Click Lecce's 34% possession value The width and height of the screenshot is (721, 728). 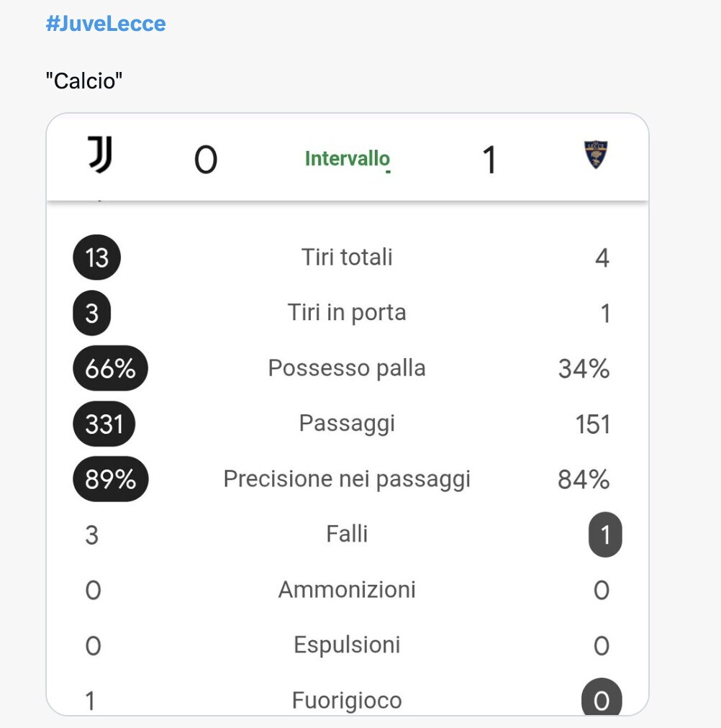584,369
